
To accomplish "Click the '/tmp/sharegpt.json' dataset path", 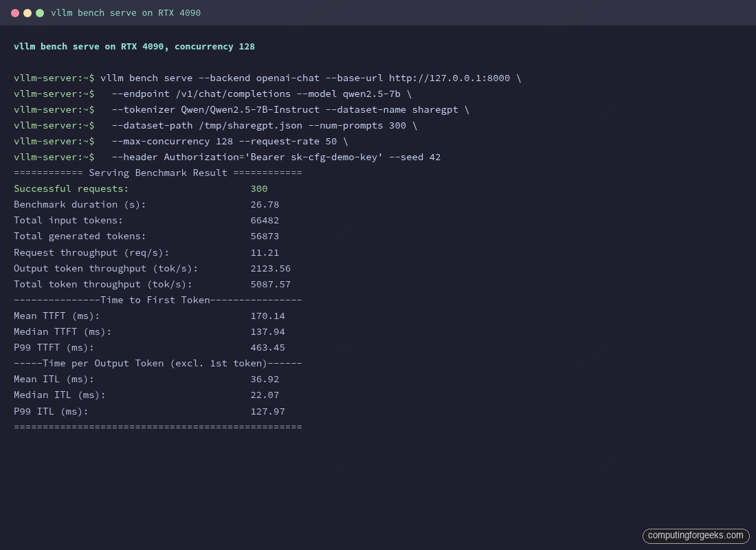I will click(x=250, y=125).
